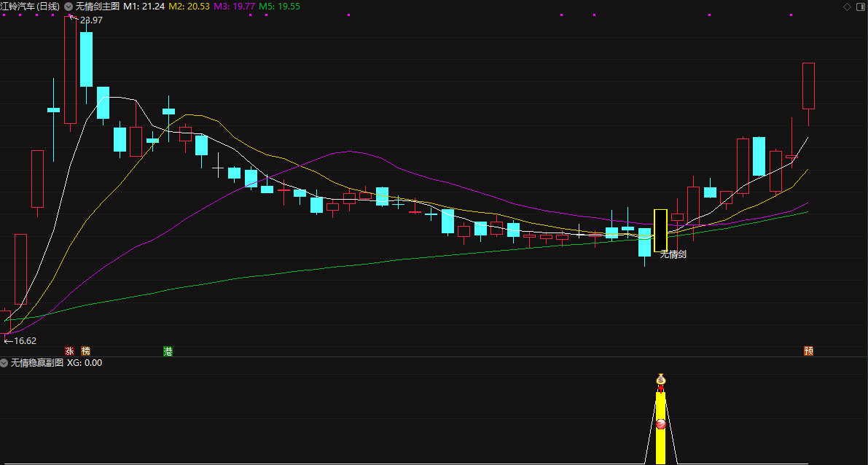Click the 16.62 low price label
The image size is (868, 465).
pos(25,341)
